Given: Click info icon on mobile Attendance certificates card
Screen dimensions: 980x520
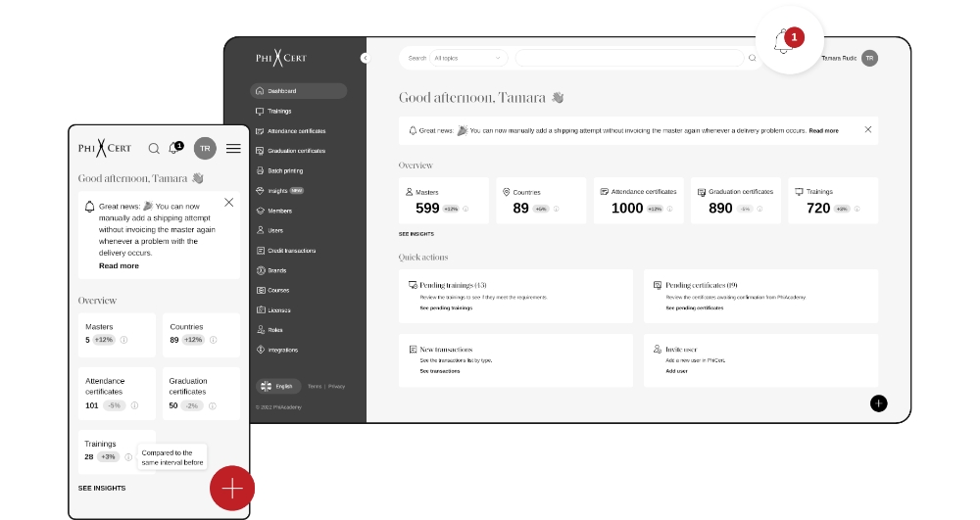Looking at the screenshot, I should coord(134,405).
